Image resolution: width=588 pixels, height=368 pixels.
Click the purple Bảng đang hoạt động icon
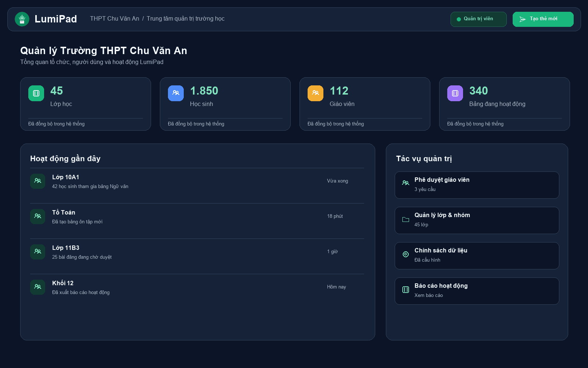tap(455, 93)
